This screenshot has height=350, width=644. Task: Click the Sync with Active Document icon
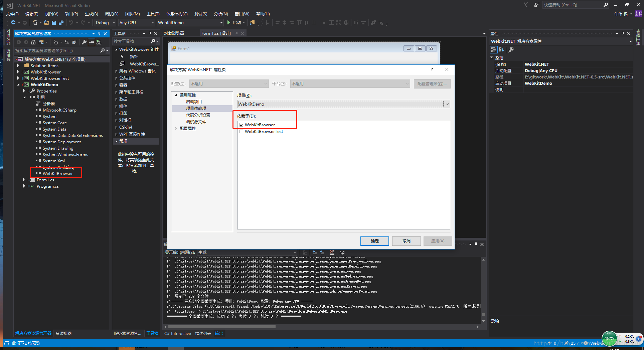click(x=67, y=42)
